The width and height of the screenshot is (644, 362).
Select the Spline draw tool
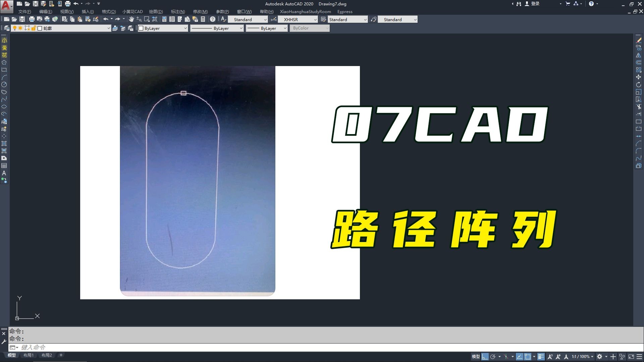tap(4, 100)
